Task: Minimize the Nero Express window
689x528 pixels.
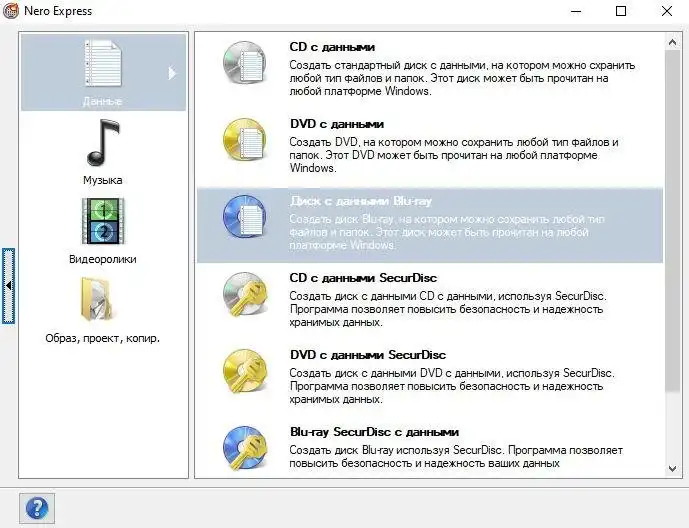Action: tap(576, 11)
